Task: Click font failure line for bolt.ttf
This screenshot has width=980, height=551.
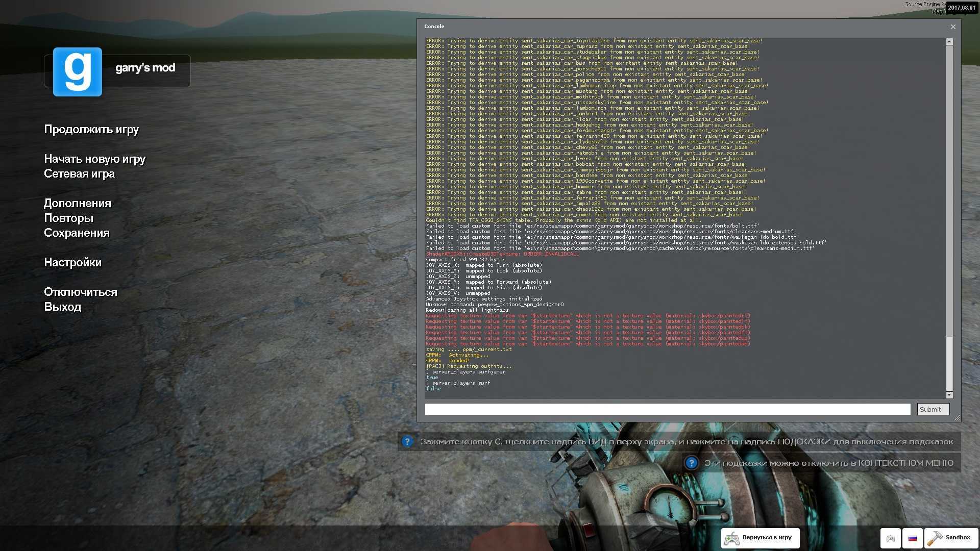Action: pyautogui.click(x=593, y=226)
